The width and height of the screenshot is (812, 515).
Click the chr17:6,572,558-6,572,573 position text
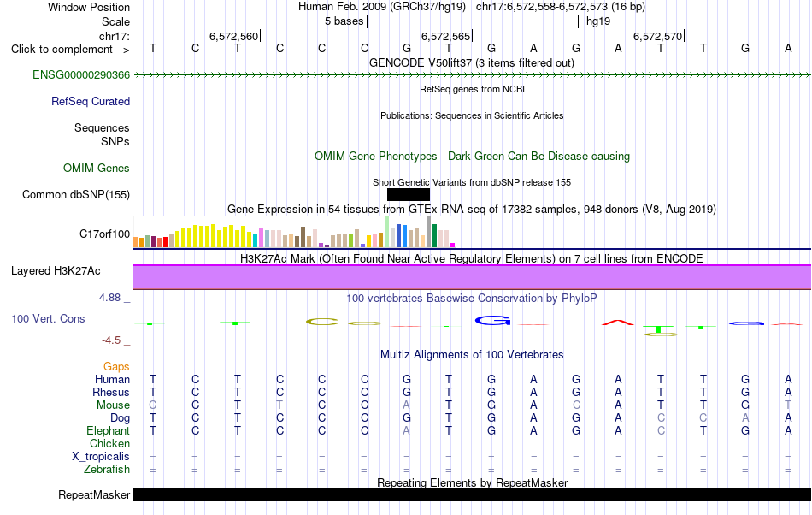tap(561, 7)
